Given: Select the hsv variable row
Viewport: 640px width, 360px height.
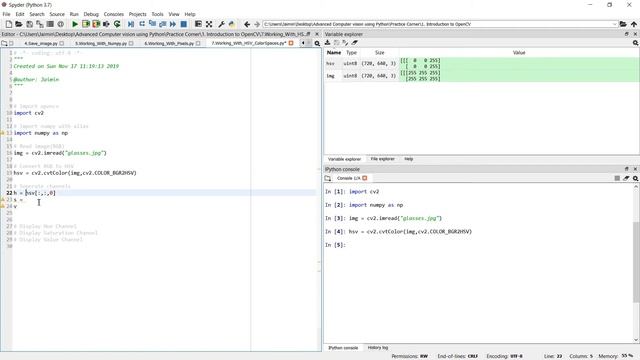Looking at the screenshot, I should pyautogui.click(x=482, y=63).
